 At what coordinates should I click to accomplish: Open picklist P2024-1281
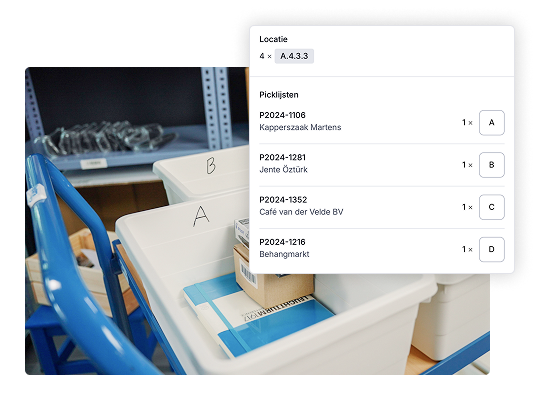282,157
